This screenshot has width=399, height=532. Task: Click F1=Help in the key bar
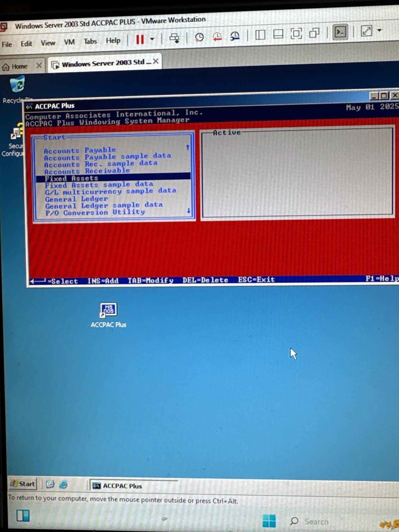(x=382, y=279)
